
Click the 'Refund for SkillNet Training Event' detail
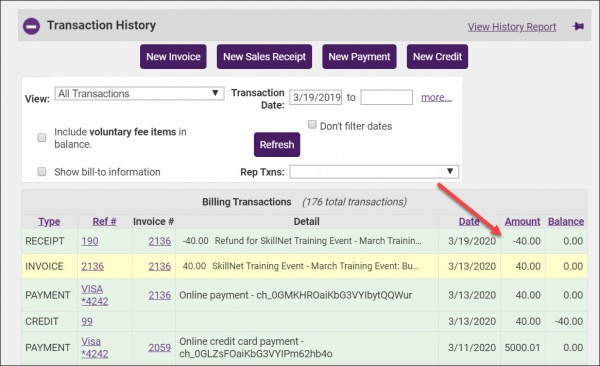click(x=318, y=241)
